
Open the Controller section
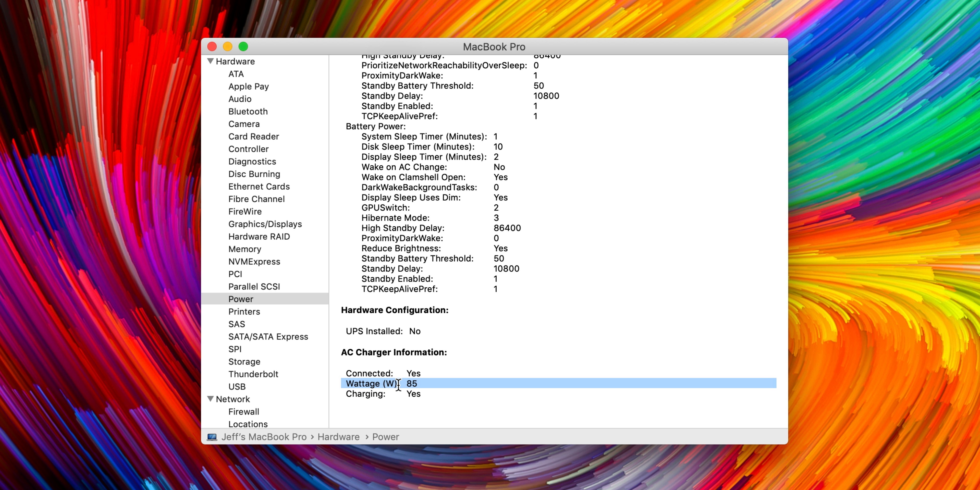coord(248,149)
